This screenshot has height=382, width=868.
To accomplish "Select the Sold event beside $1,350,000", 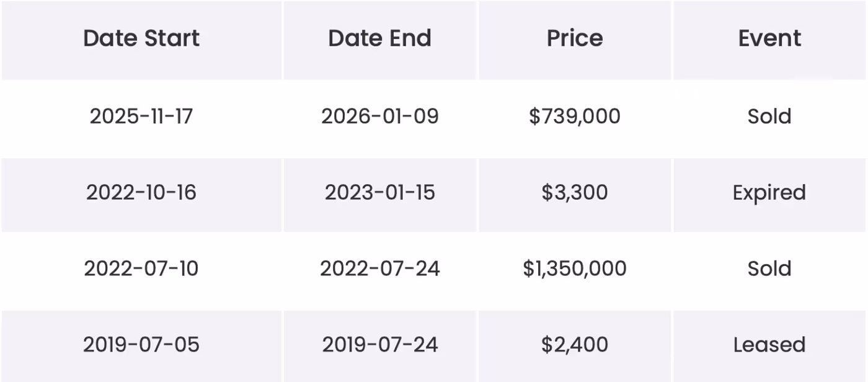I will [769, 269].
